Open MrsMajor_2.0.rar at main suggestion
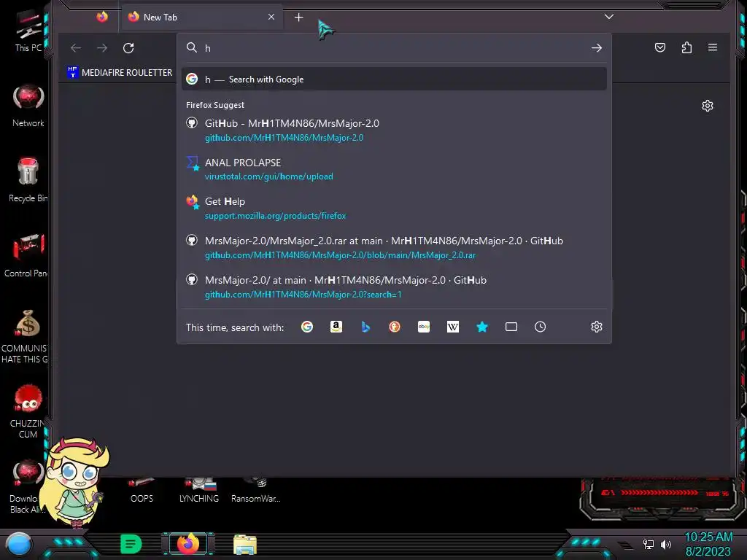This screenshot has height=560, width=747. [394, 248]
